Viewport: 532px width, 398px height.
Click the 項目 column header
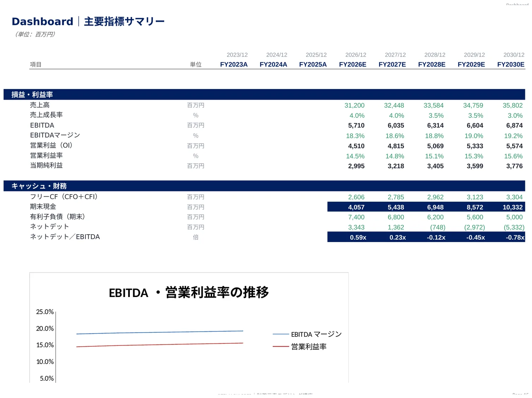tap(36, 65)
